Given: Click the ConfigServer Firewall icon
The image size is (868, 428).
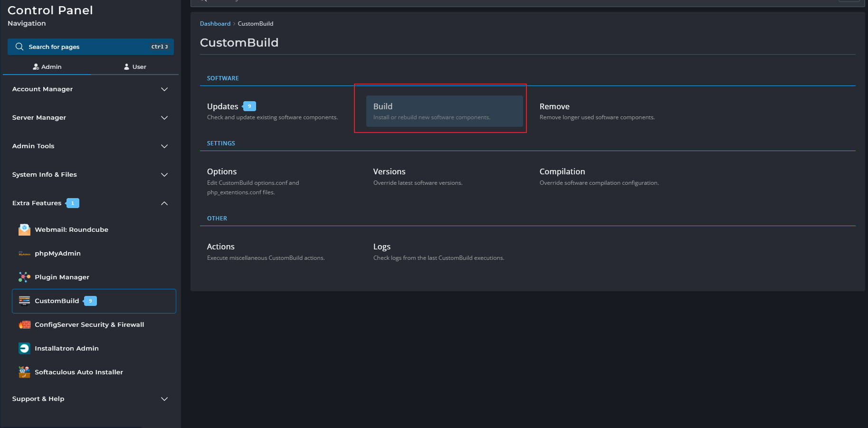Looking at the screenshot, I should (24, 324).
